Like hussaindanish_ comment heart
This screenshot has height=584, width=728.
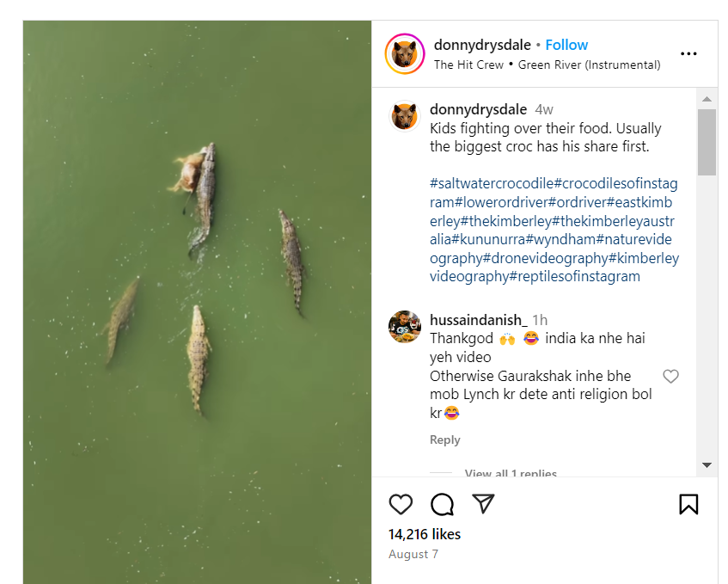point(670,376)
